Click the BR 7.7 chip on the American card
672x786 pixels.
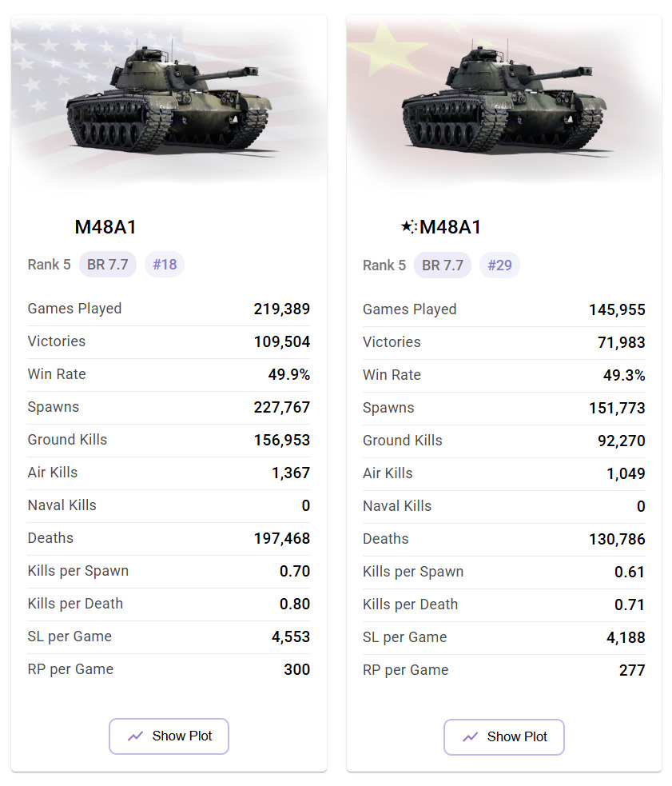pos(108,265)
